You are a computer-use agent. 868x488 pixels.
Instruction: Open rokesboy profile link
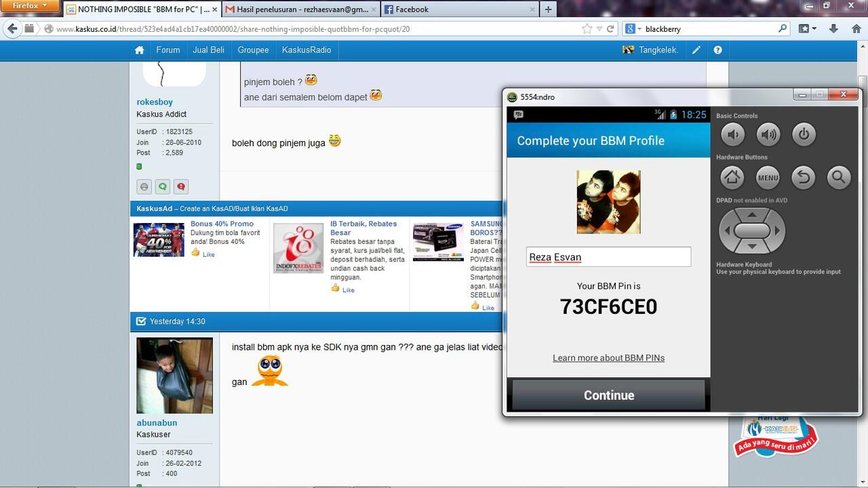coord(155,102)
